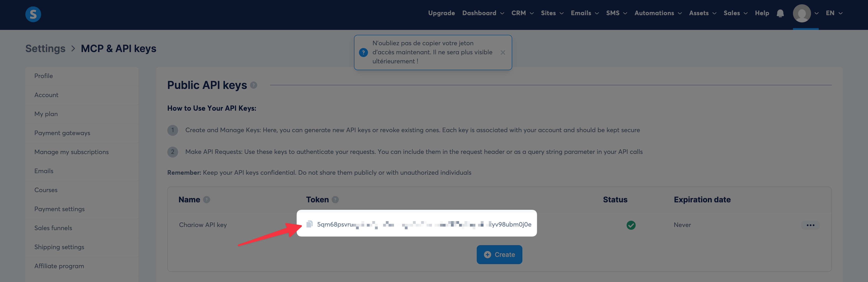Viewport: 868px width, 282px height.
Task: Click the user avatar icon
Action: [x=802, y=14]
